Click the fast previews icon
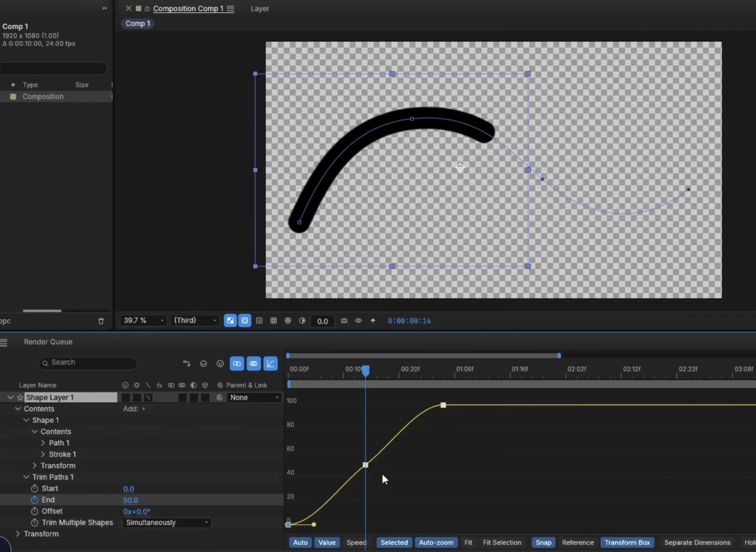The height and width of the screenshot is (552, 756). pyautogui.click(x=373, y=321)
